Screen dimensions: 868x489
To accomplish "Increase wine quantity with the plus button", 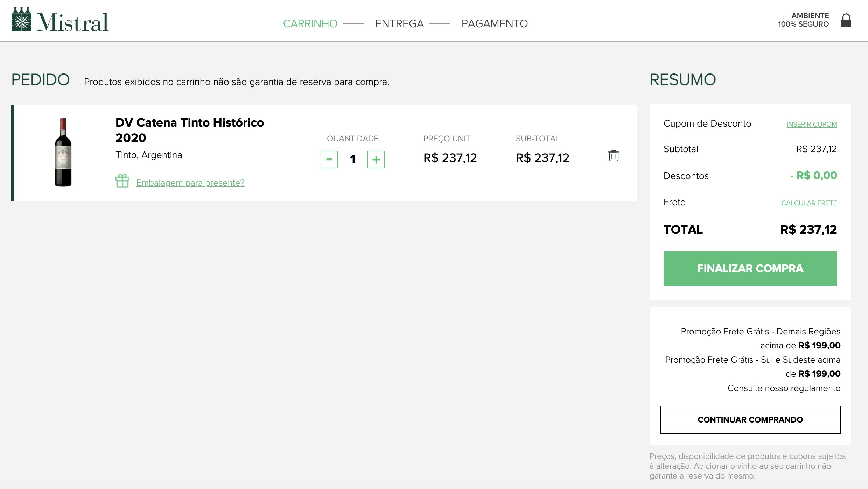I will pyautogui.click(x=376, y=160).
